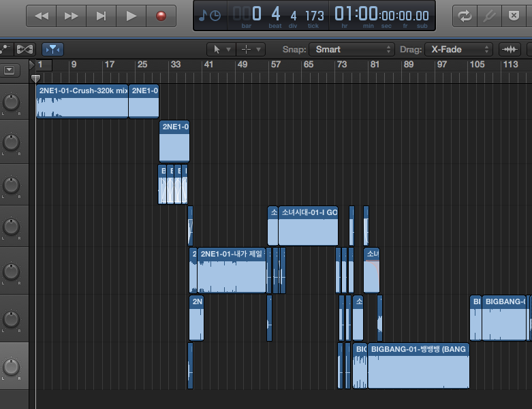
Task: Select the 2NE1-01-Crush-320k mix region
Action: click(x=82, y=101)
